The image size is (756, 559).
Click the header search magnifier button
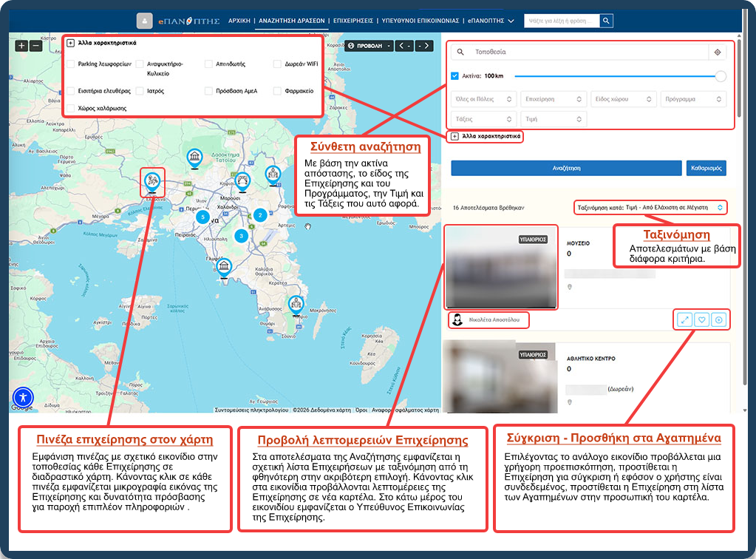(606, 21)
